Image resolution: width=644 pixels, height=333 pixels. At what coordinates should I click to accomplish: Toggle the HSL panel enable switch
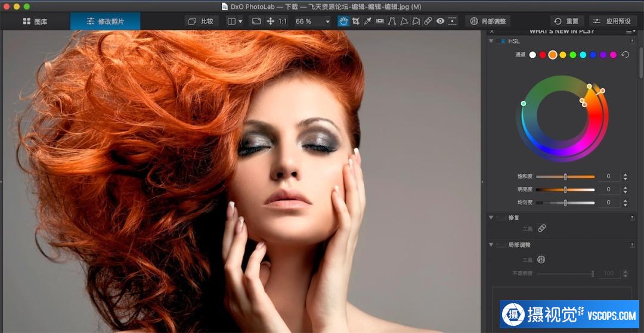(x=501, y=42)
